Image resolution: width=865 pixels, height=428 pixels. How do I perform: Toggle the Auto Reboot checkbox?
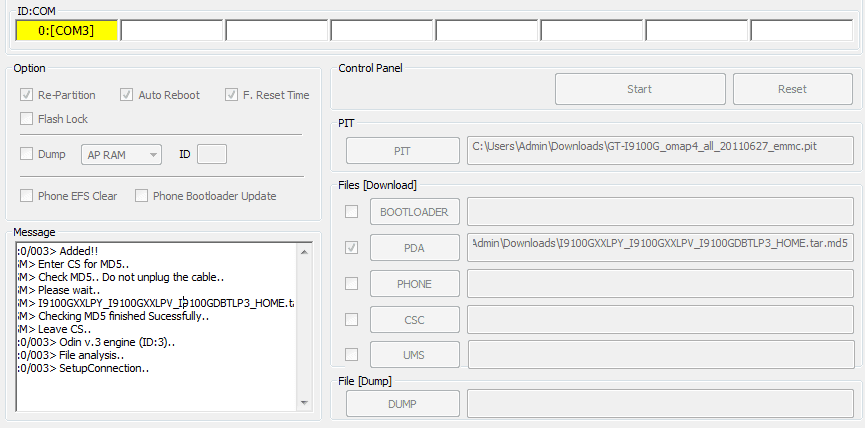(x=127, y=95)
